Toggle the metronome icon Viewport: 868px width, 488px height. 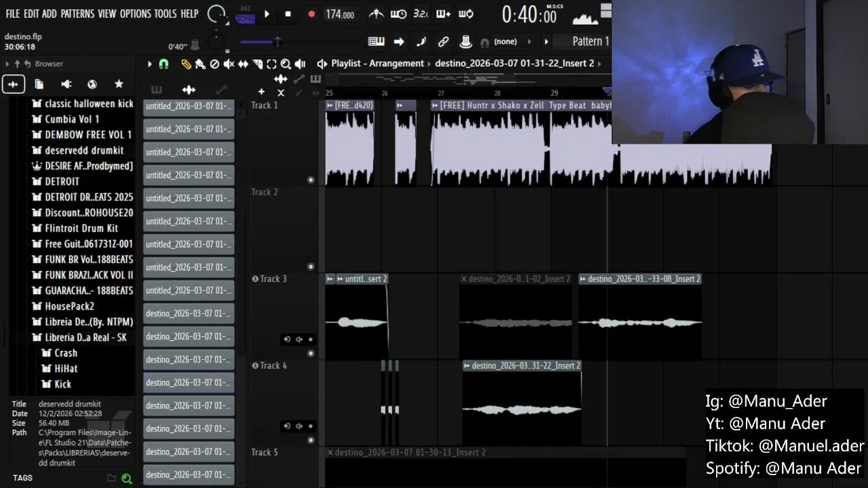376,14
